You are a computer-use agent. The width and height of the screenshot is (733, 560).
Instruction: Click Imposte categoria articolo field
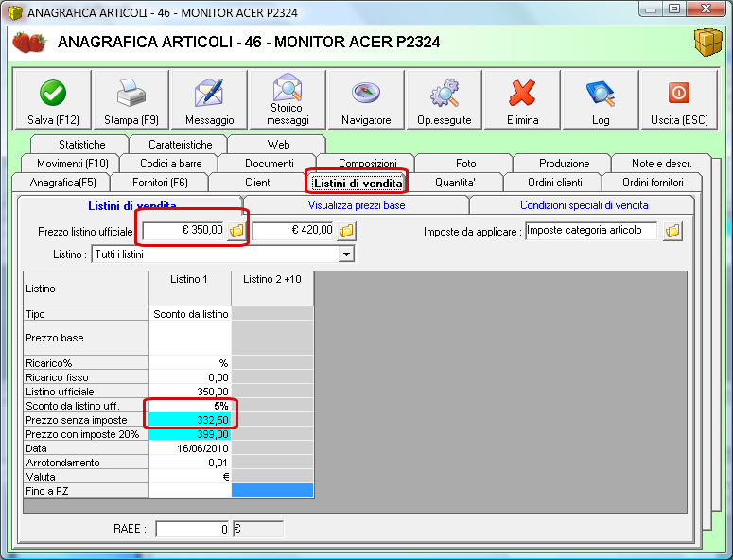click(591, 231)
